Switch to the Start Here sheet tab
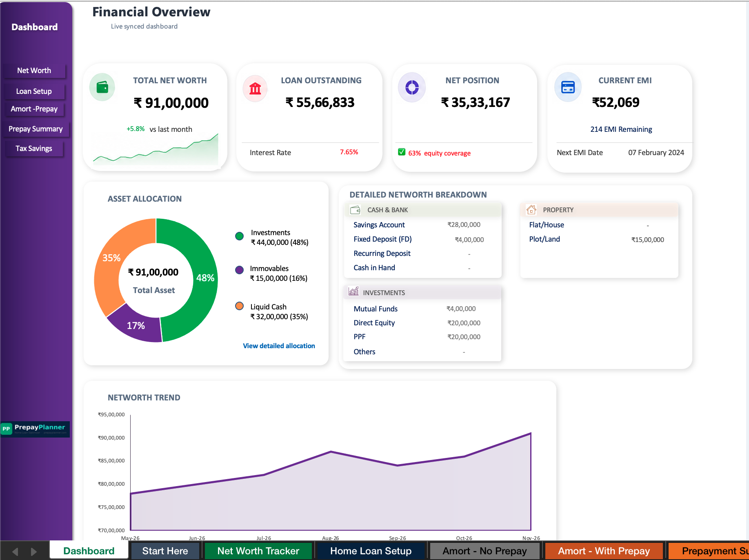Screen dimensions: 749x560 click(x=165, y=551)
